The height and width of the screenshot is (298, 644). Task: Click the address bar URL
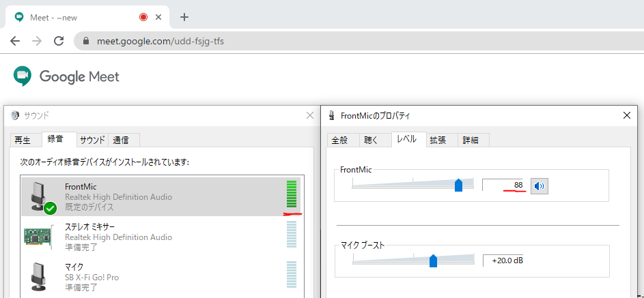tap(160, 41)
